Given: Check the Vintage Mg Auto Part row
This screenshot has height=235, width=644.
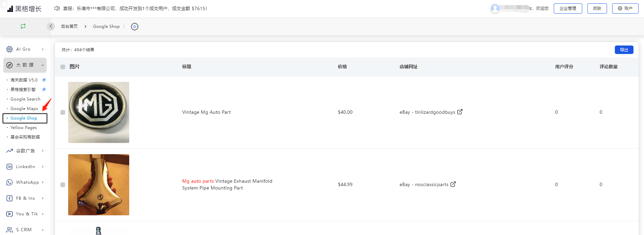Looking at the screenshot, I should [63, 112].
